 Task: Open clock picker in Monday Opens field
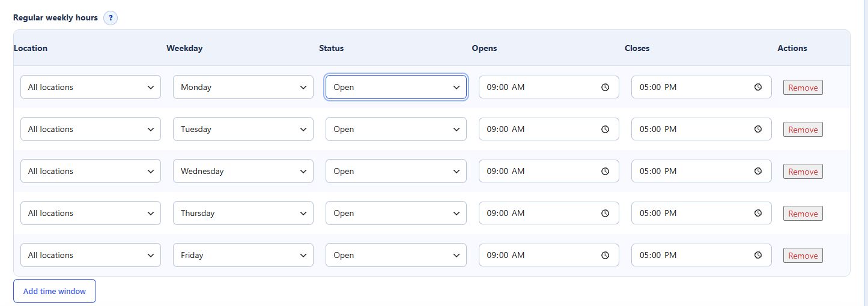[605, 87]
